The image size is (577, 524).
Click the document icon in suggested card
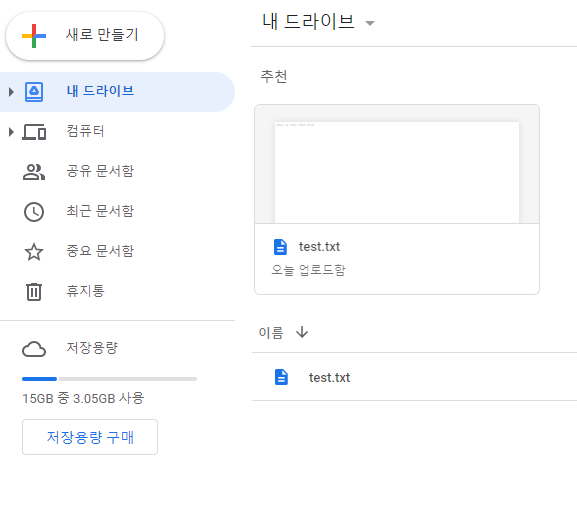coord(280,247)
